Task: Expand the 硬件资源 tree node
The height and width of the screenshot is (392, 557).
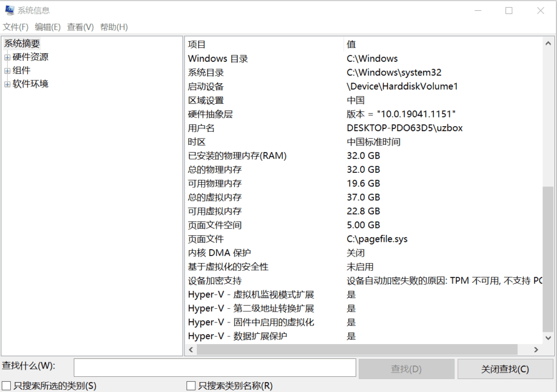Action: pos(7,57)
